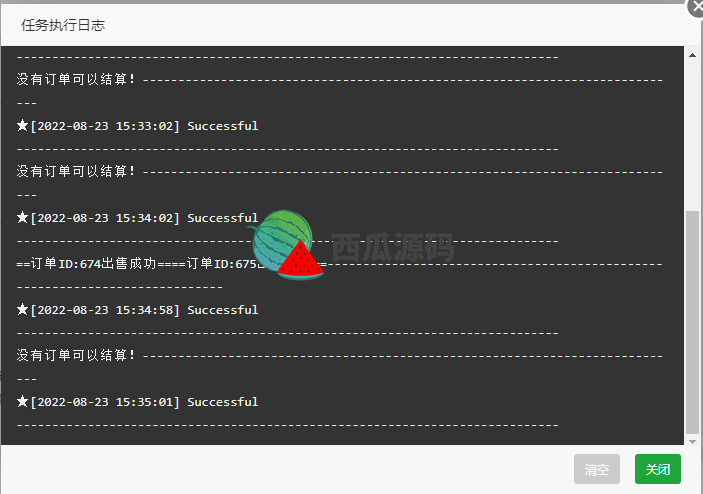Screen dimensions: 703x494
Task: Click the empty scrollbar track above thumb
Action: point(692,136)
